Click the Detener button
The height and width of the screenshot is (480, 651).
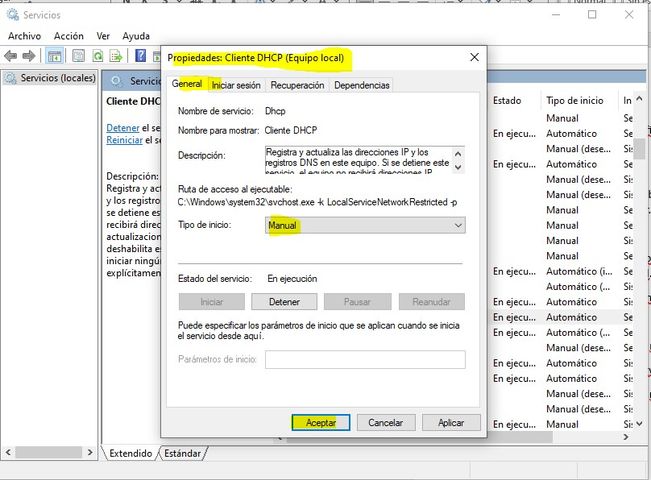tap(284, 302)
